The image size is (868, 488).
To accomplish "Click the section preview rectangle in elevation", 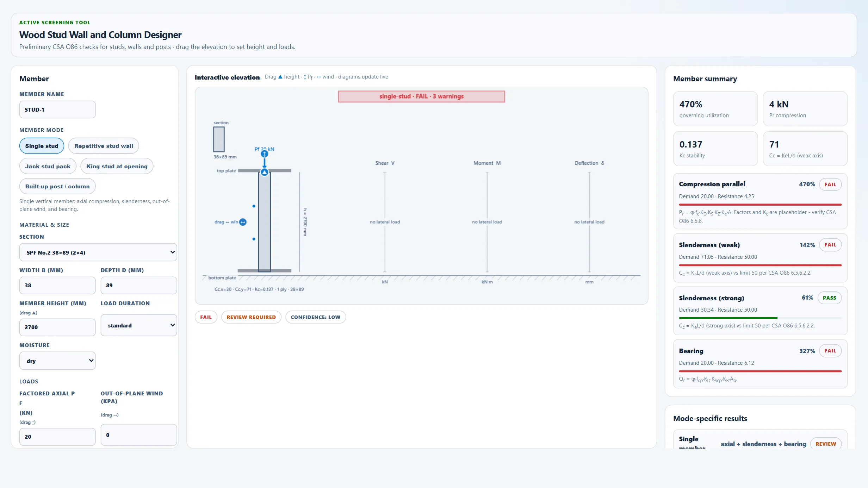I will click(219, 139).
